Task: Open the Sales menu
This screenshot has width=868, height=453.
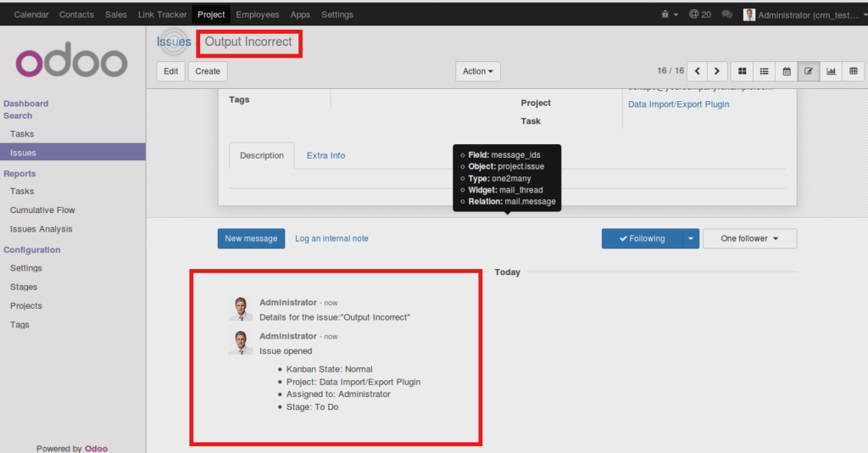Action: point(115,14)
